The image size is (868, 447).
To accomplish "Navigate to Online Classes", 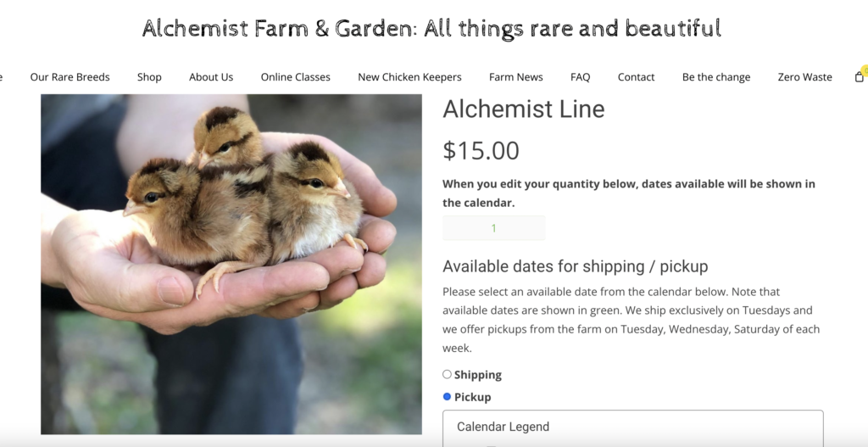I will pos(295,77).
